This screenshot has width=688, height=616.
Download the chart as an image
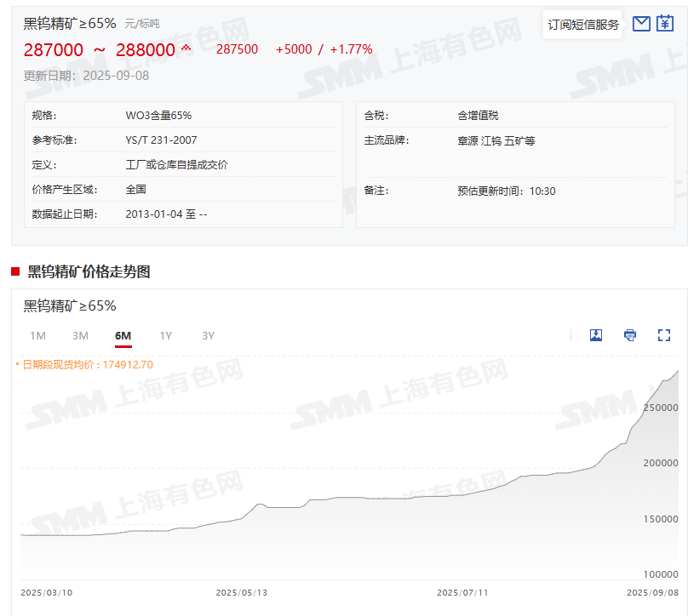[x=596, y=335]
